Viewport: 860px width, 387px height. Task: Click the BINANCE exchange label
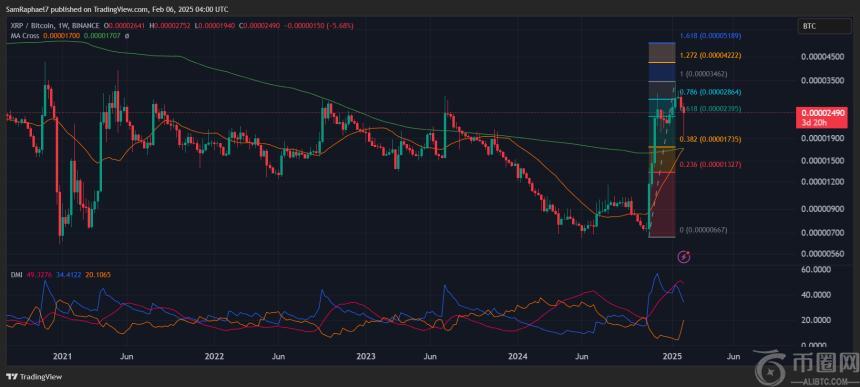[x=85, y=26]
